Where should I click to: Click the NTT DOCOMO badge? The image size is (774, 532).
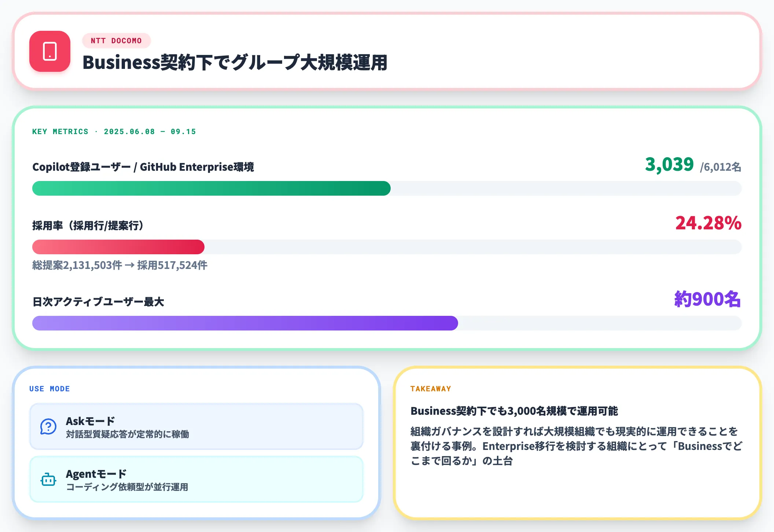click(x=116, y=41)
